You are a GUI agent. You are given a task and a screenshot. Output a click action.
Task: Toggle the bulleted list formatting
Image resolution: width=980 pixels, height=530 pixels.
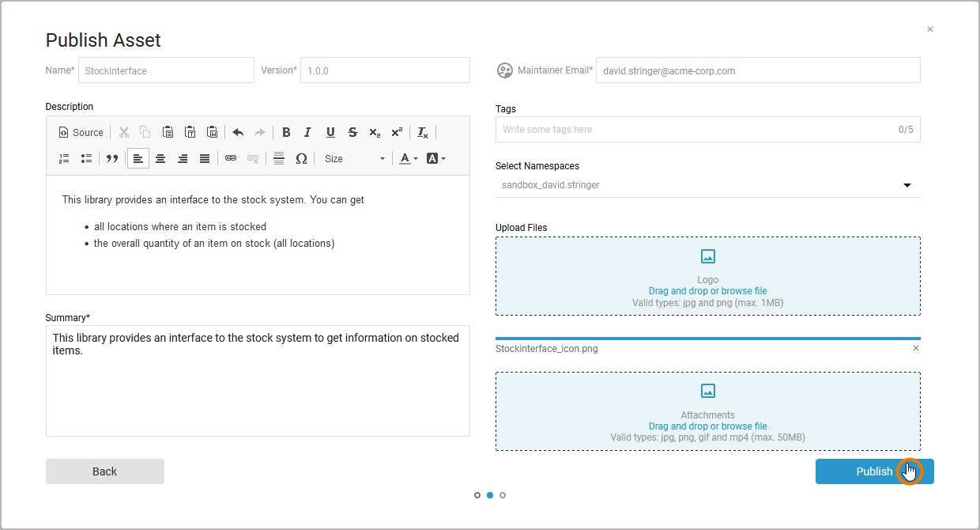tap(86, 158)
